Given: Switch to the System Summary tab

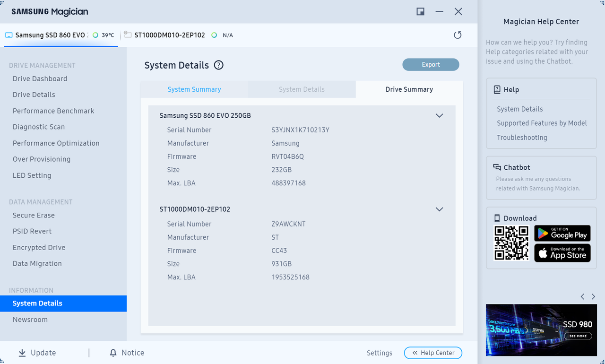Looking at the screenshot, I should (x=194, y=89).
